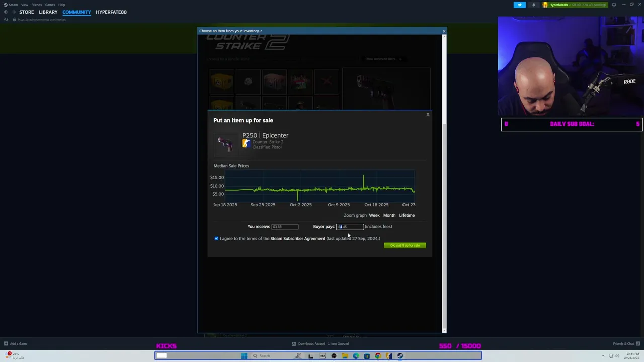Viewport: 644px width, 362px height.
Task: Switch to Big Picture mode icon
Action: pyautogui.click(x=614, y=5)
